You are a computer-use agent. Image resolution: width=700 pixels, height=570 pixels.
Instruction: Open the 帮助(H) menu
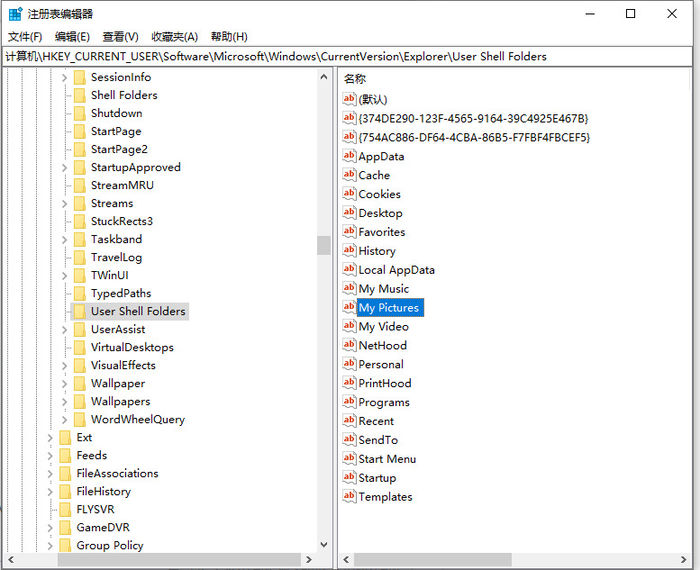tap(229, 37)
